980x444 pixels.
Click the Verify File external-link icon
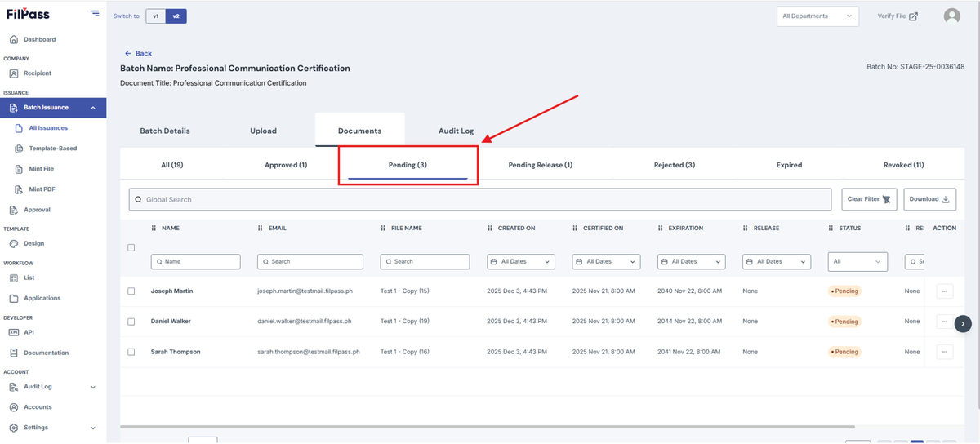click(x=913, y=16)
